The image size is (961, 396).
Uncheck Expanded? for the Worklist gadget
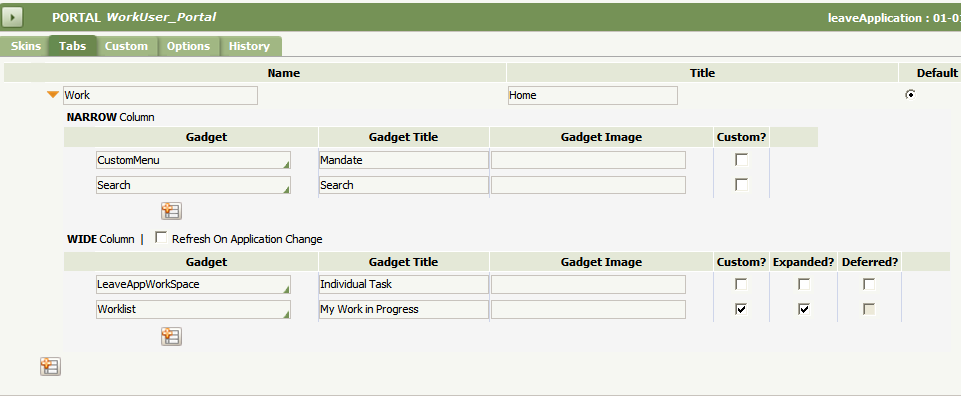point(804,309)
